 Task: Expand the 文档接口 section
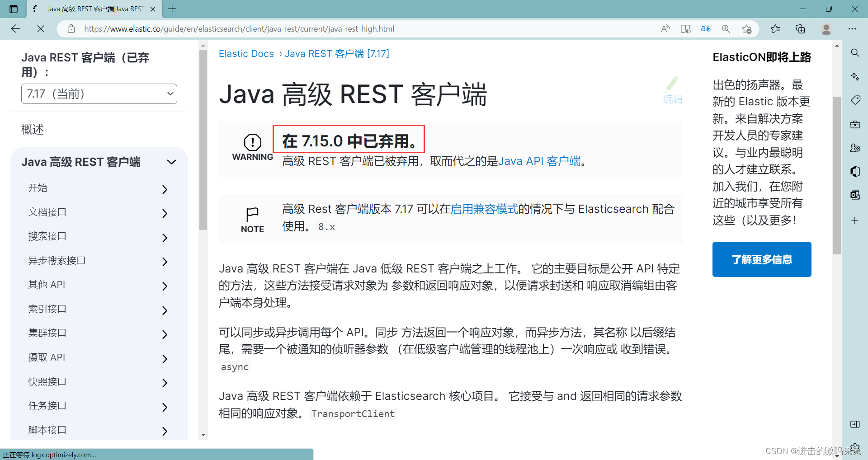click(x=165, y=213)
